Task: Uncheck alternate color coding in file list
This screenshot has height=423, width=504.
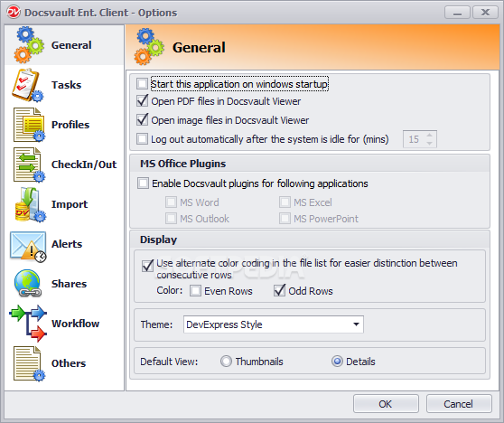Action: [147, 266]
